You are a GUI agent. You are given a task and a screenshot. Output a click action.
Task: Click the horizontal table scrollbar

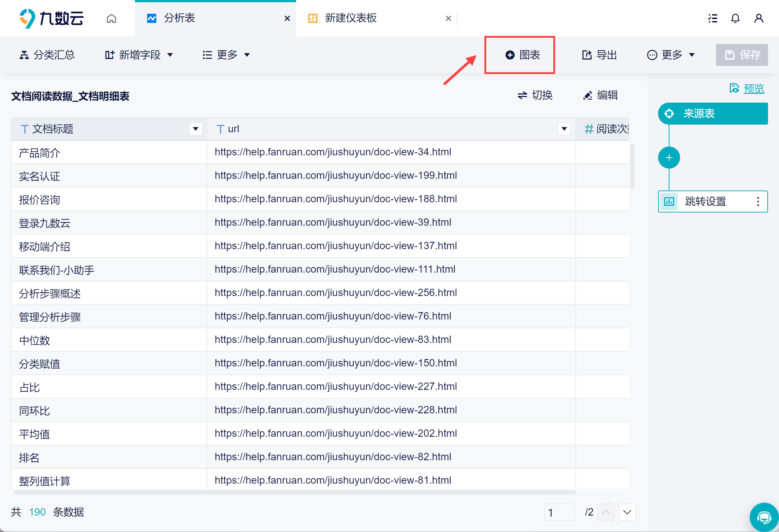[295, 492]
